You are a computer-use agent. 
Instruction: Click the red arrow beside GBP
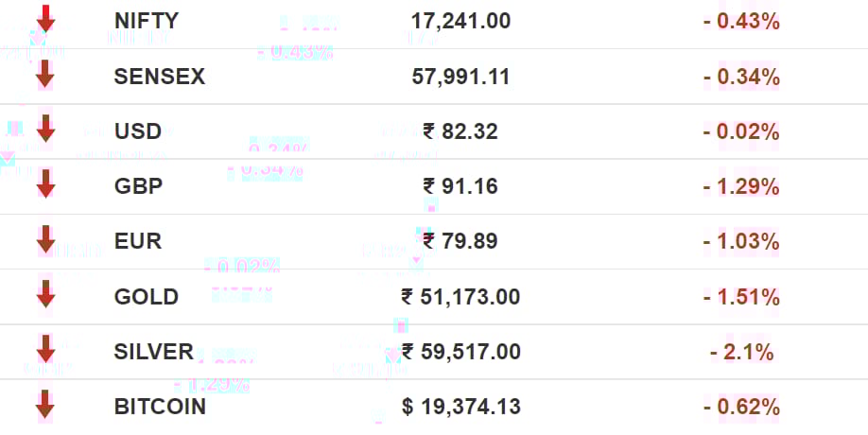[x=45, y=183]
